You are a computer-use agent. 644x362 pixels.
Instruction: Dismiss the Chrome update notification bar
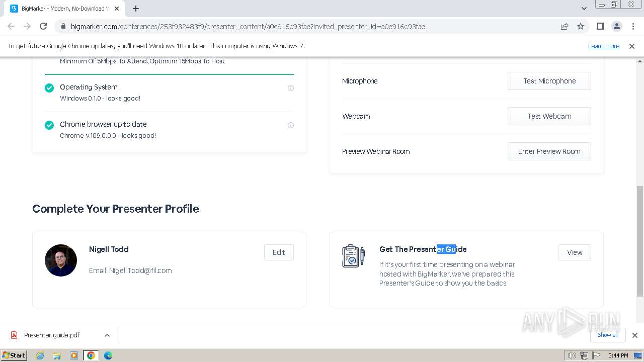pyautogui.click(x=632, y=46)
